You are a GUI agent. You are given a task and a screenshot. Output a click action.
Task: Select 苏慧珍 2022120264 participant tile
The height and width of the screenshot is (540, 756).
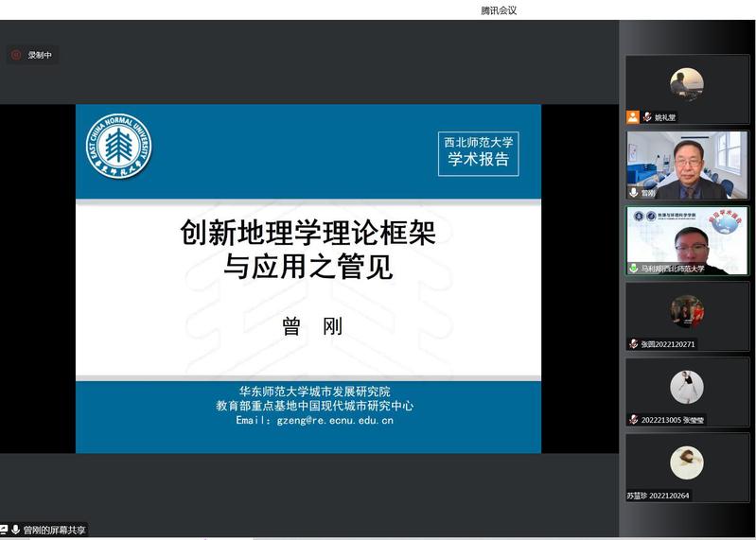click(687, 463)
